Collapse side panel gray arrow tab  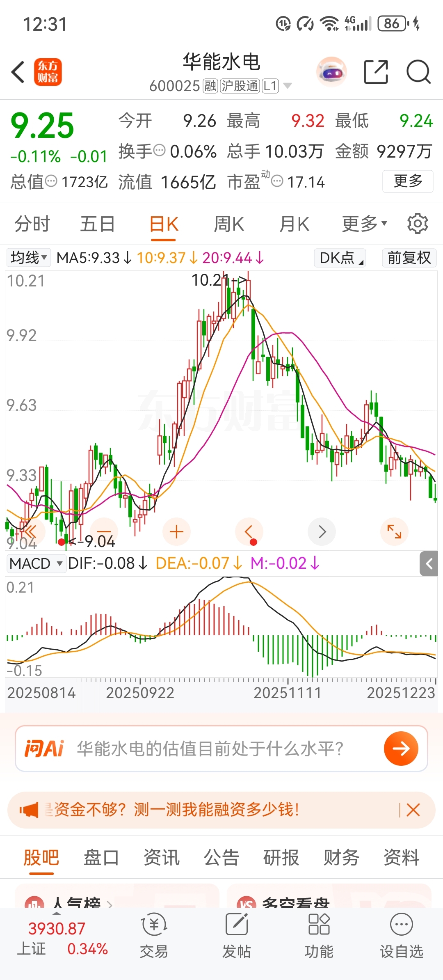429,564
